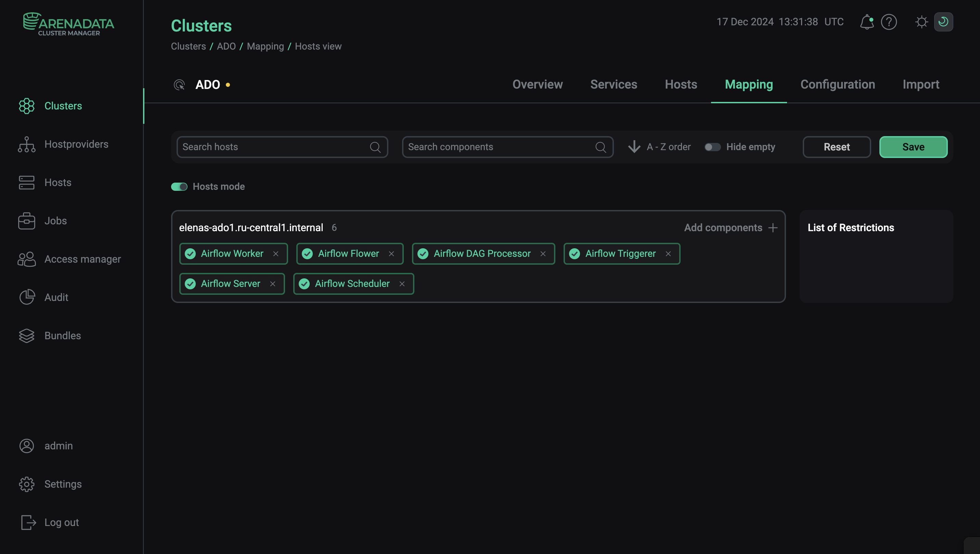Open the Services tab

[614, 84]
